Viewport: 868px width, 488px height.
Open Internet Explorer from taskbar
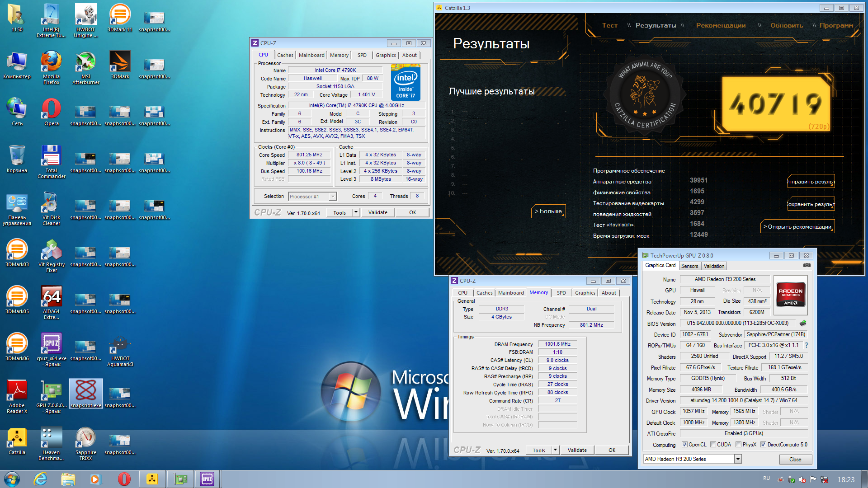click(x=40, y=479)
